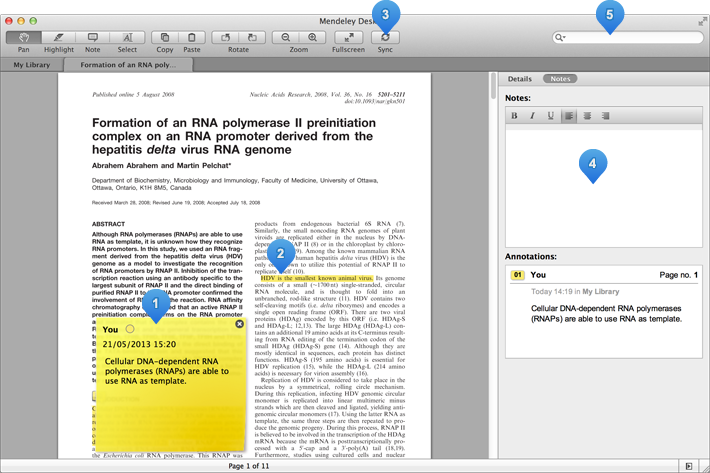Switch to the My Library tab
Viewport: 710px width, 473px height.
point(32,65)
